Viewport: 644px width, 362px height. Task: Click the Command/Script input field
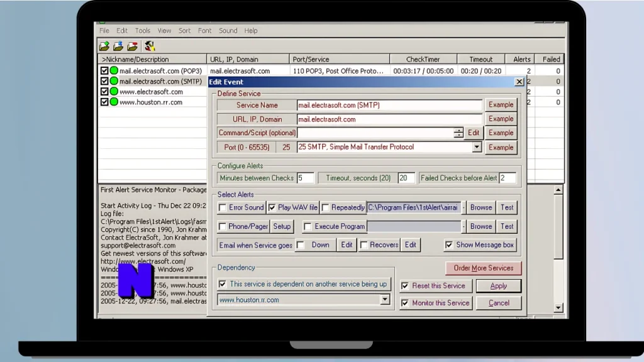[375, 133]
